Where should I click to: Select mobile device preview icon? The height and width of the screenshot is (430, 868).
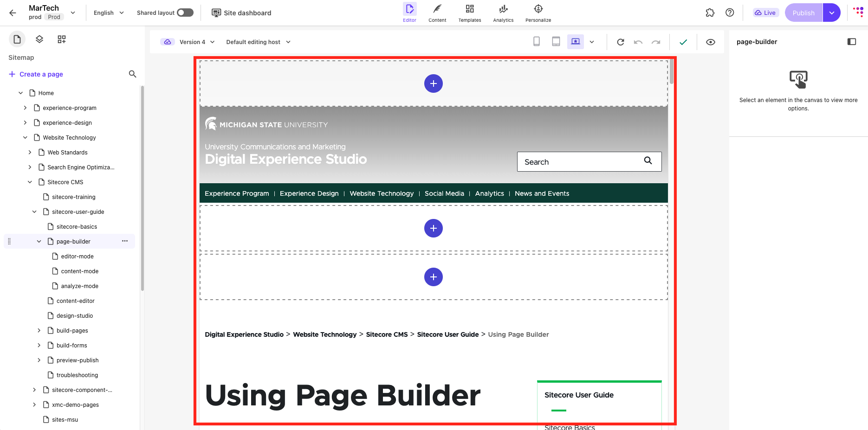pos(537,42)
